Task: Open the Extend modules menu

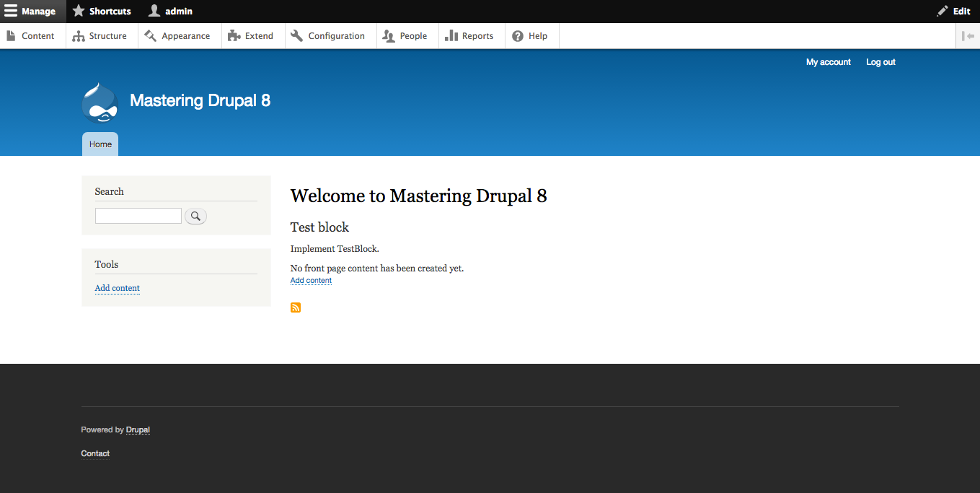Action: [x=250, y=36]
